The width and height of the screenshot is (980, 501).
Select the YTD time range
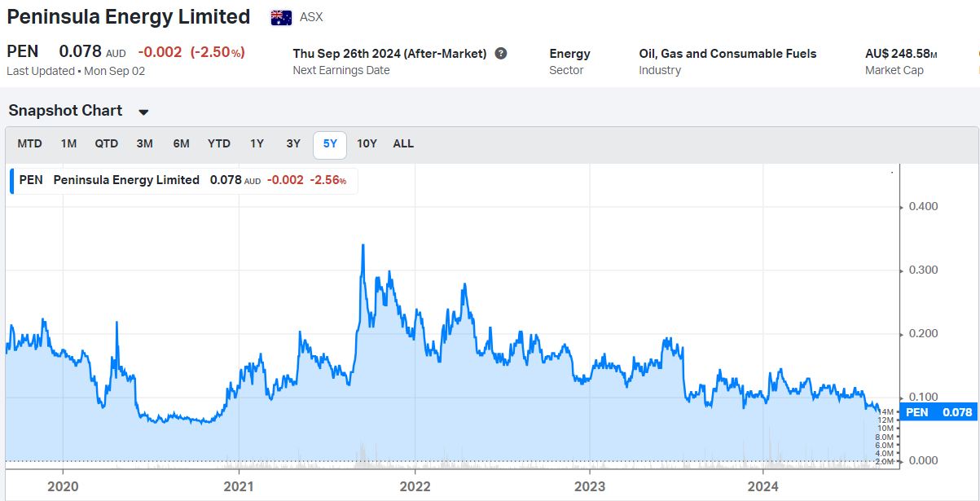pyautogui.click(x=219, y=143)
